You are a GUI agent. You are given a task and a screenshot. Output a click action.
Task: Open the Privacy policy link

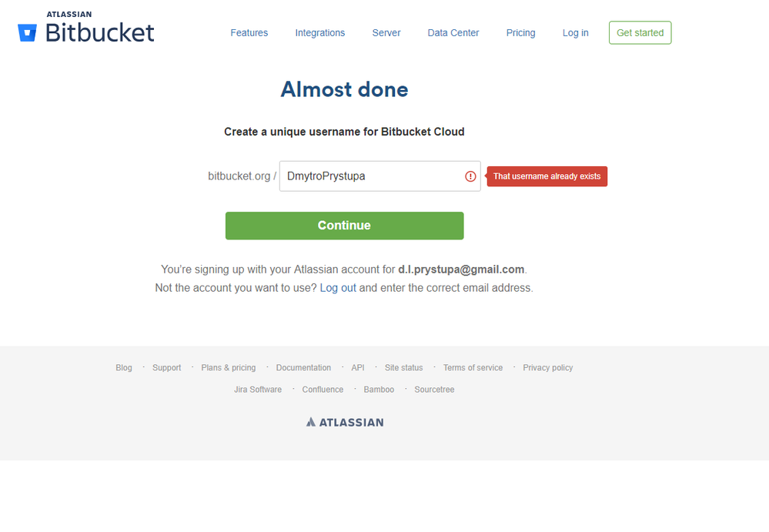click(547, 368)
